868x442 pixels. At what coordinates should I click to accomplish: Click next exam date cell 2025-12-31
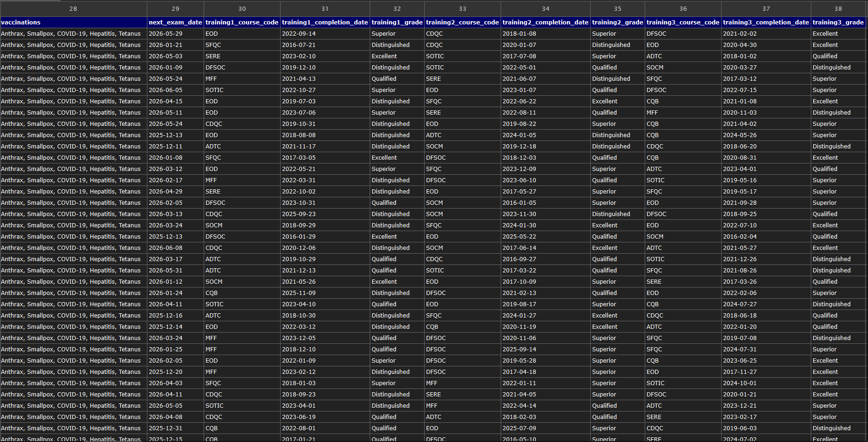[166, 428]
